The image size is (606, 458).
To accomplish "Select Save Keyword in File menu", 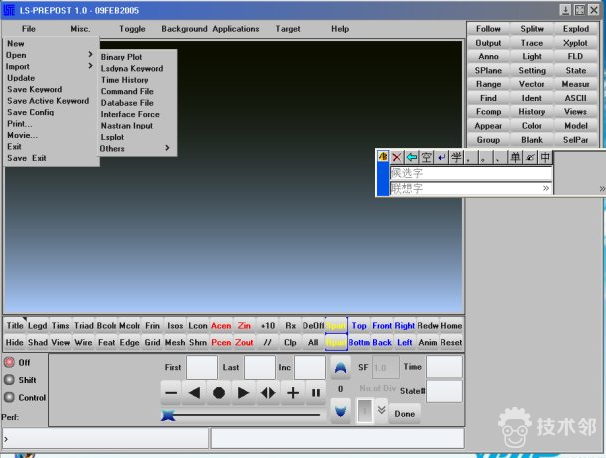I will 34,89.
